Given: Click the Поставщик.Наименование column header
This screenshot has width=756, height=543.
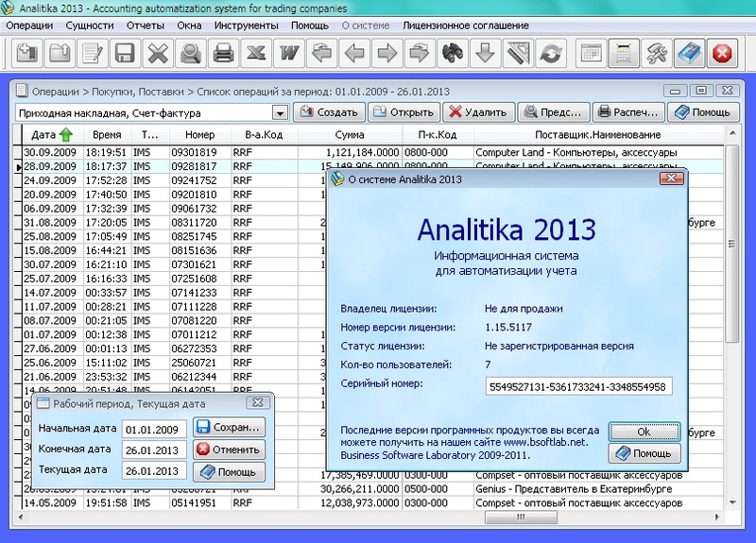Looking at the screenshot, I should click(x=598, y=135).
